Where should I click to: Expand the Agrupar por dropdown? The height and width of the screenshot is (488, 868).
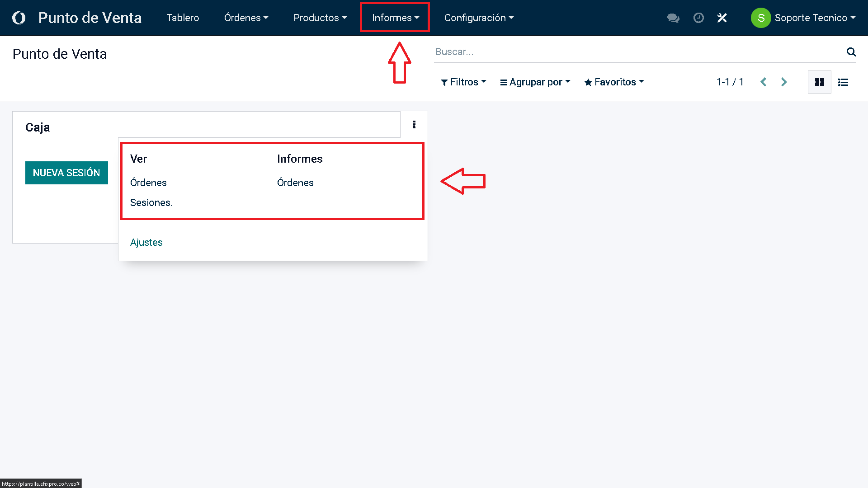[x=535, y=82]
